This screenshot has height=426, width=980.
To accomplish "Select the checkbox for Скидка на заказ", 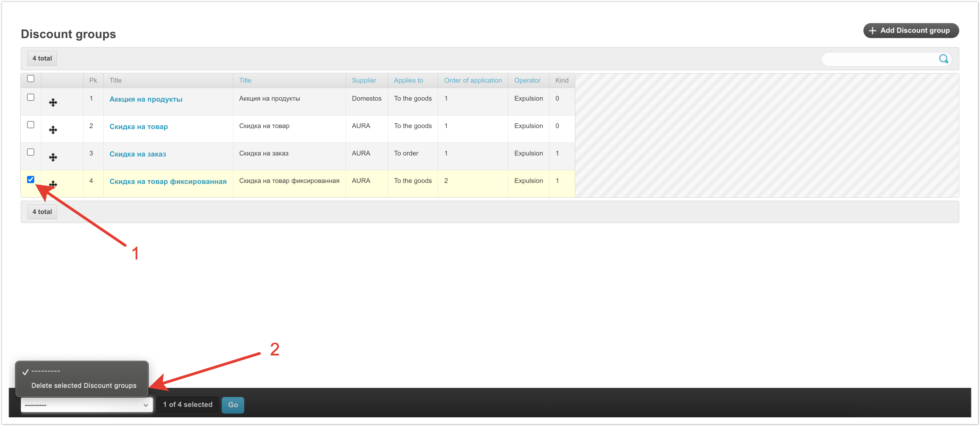I will [x=31, y=152].
